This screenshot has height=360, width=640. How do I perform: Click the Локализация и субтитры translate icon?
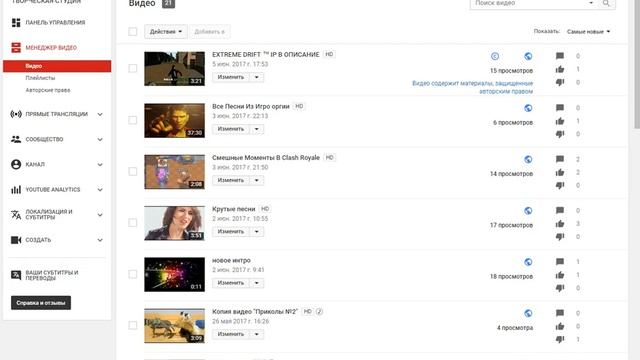click(x=16, y=215)
